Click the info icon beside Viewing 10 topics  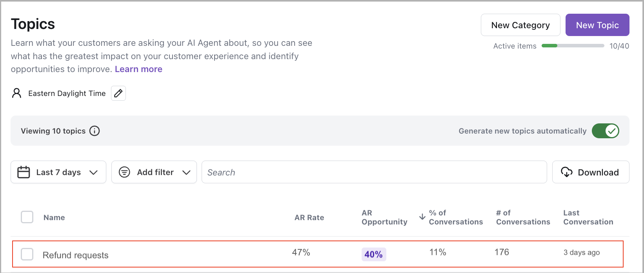pyautogui.click(x=95, y=131)
